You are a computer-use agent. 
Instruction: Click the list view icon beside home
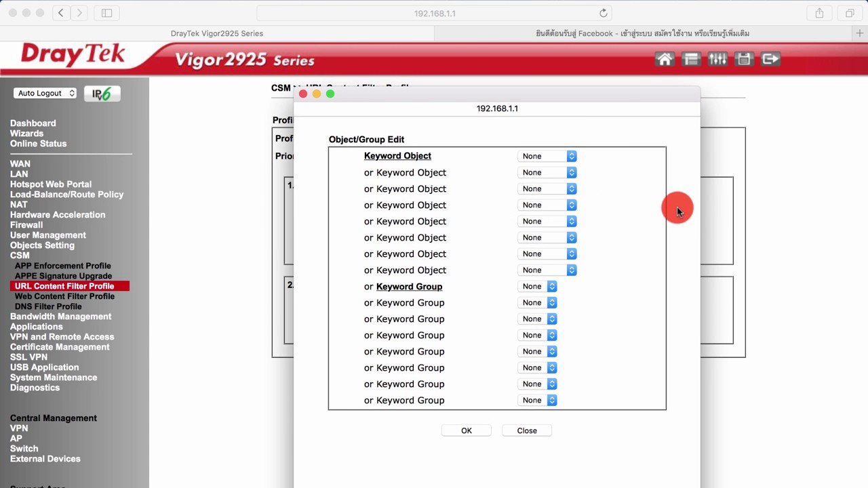click(691, 60)
